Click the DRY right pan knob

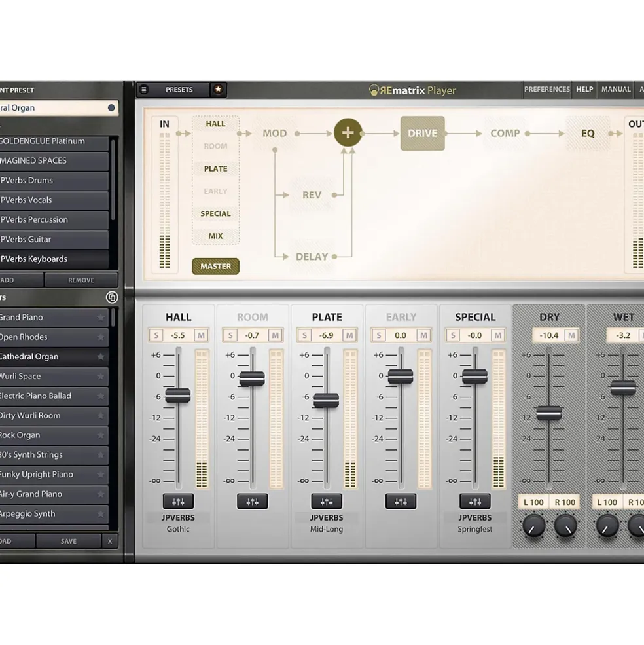pyautogui.click(x=565, y=526)
